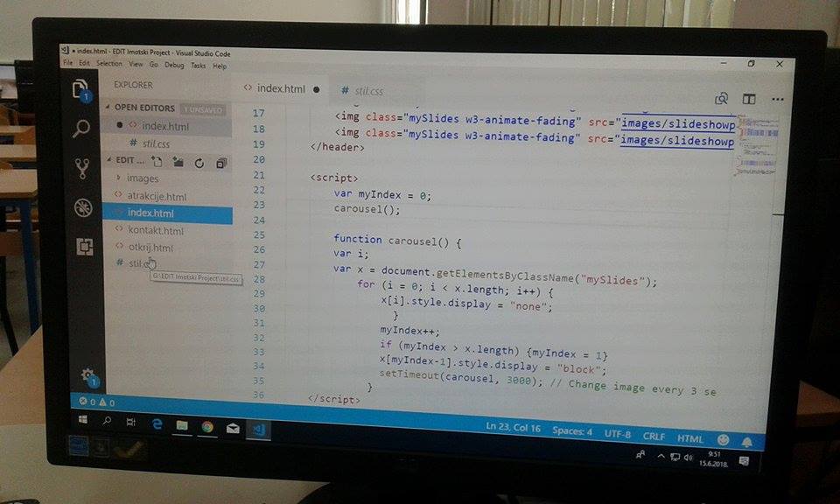The height and width of the screenshot is (504, 840).
Task: Click the code minimap
Action: 758,144
